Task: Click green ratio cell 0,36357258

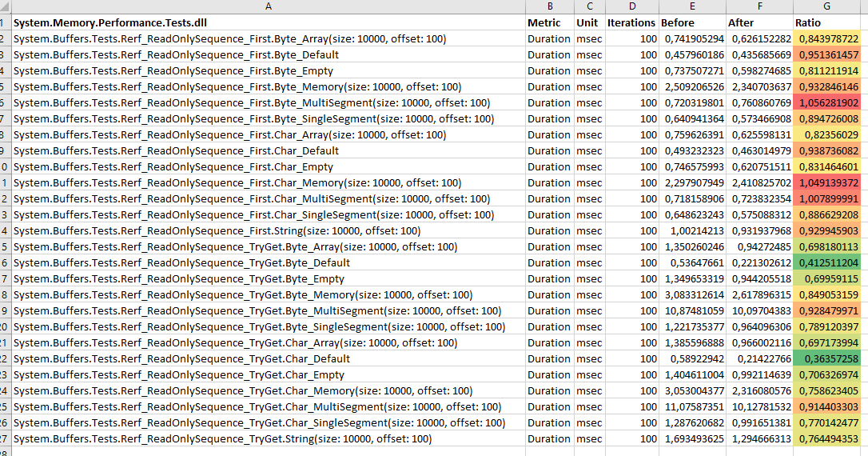Action: coord(827,359)
